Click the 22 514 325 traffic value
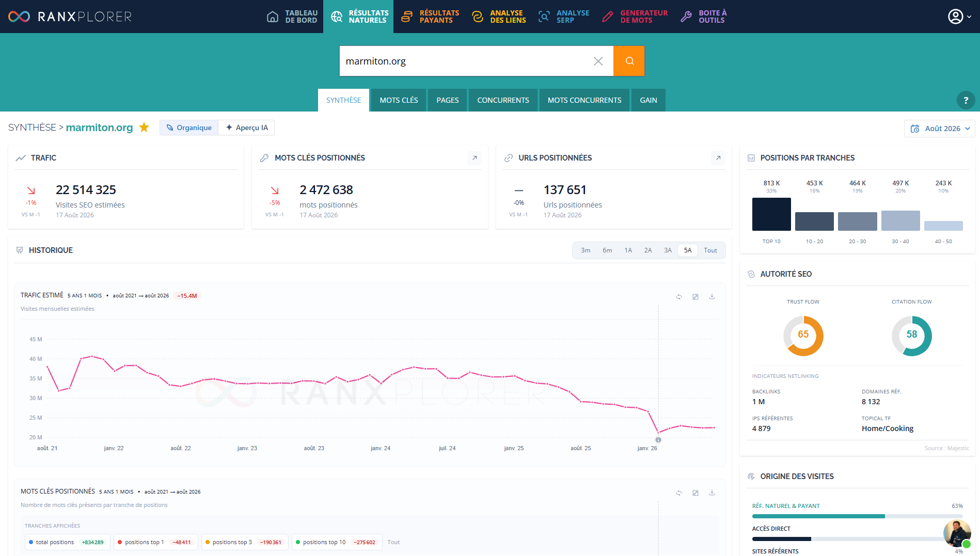The width and height of the screenshot is (980, 556). [x=86, y=190]
